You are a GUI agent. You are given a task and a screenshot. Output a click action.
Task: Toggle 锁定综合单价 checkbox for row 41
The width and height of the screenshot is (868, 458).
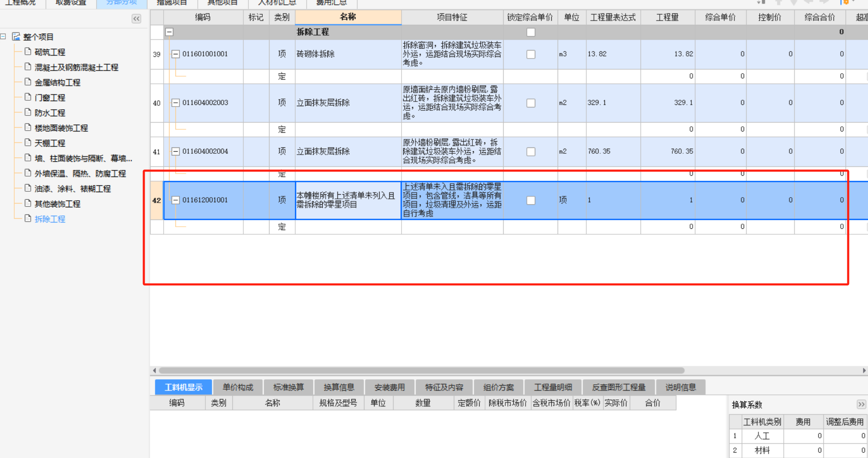click(531, 151)
